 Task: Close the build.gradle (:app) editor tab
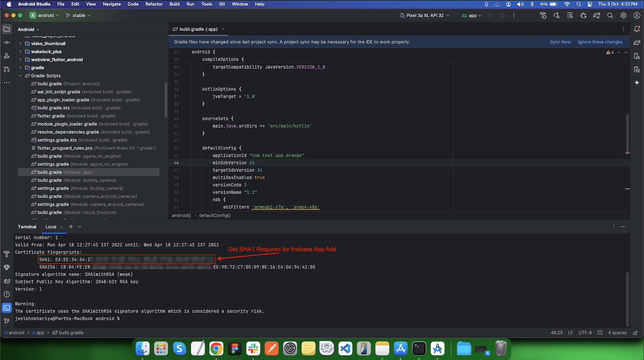pos(223,29)
